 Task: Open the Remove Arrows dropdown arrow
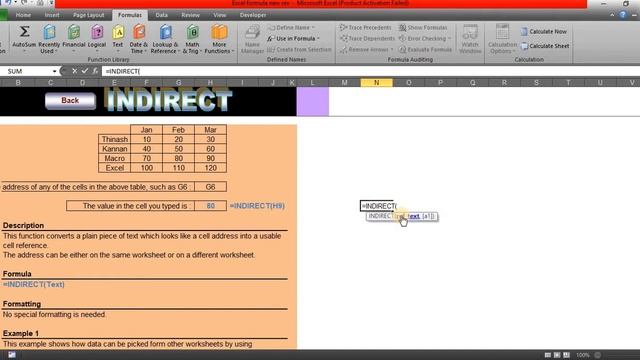pyautogui.click(x=392, y=49)
